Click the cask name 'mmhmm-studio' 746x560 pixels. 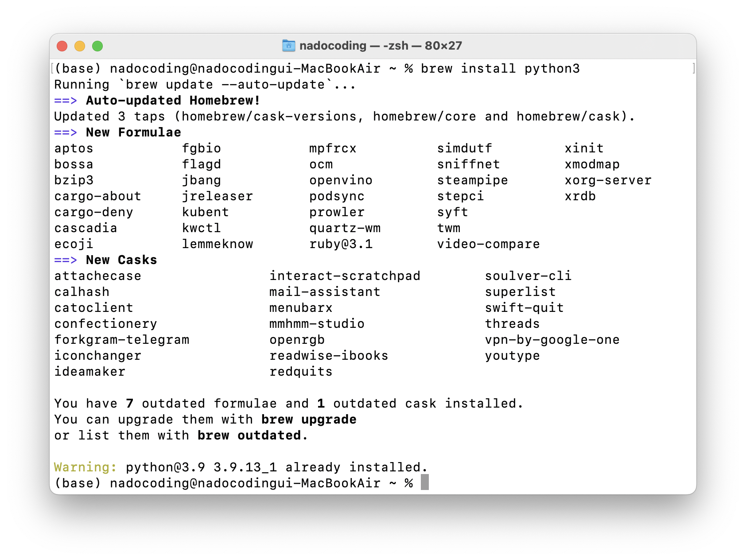pos(317,324)
